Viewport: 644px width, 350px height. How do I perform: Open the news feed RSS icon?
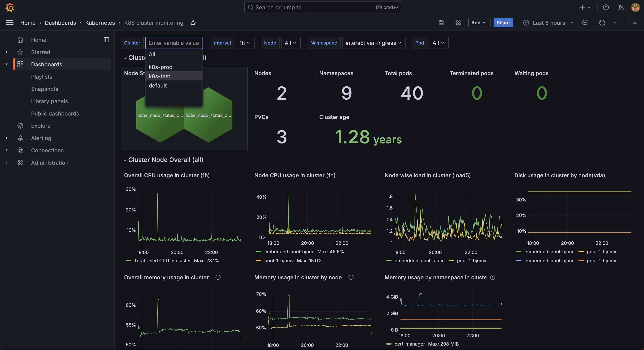tap(621, 7)
